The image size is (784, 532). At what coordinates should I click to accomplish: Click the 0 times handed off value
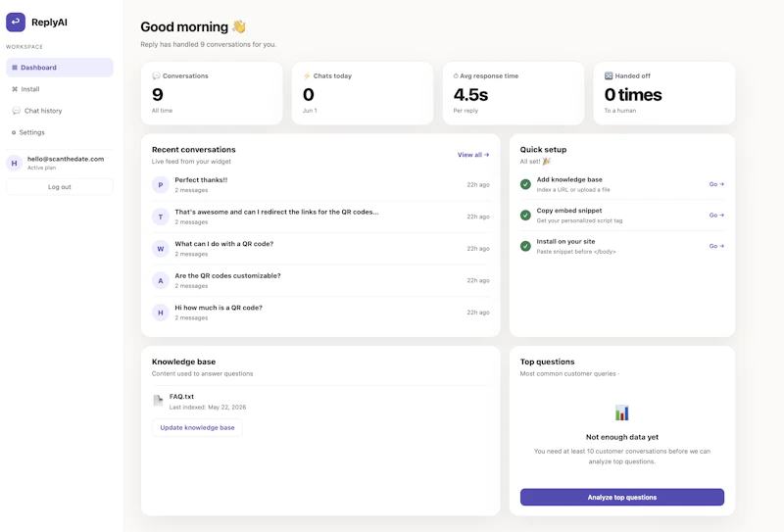(633, 94)
